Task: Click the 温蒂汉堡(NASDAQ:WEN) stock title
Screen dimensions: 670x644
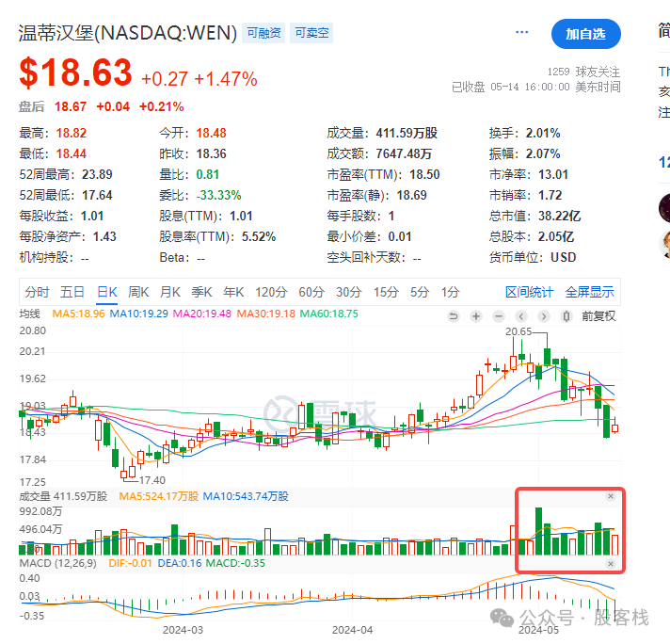Action: click(x=128, y=33)
